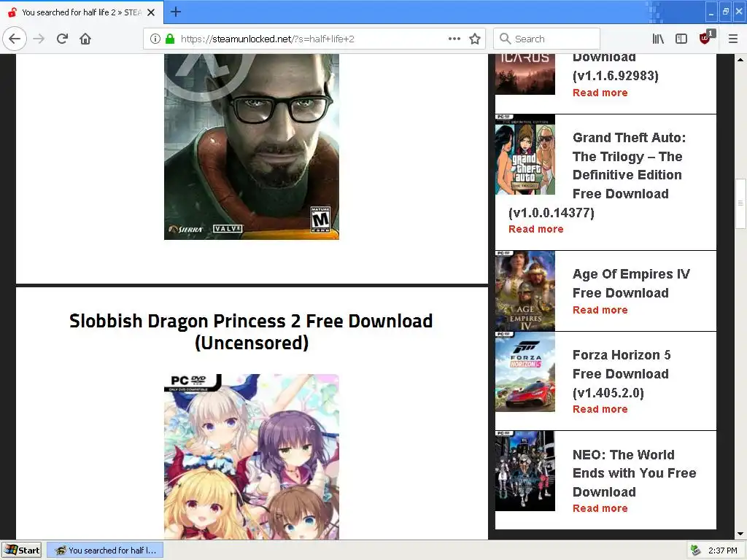Click the NEO: The World Ends with You thumbnail
The width and height of the screenshot is (747, 560).
(x=525, y=471)
